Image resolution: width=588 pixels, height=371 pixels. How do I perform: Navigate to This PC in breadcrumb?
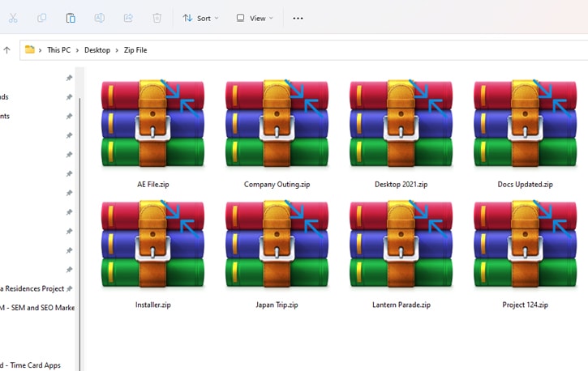[59, 49]
